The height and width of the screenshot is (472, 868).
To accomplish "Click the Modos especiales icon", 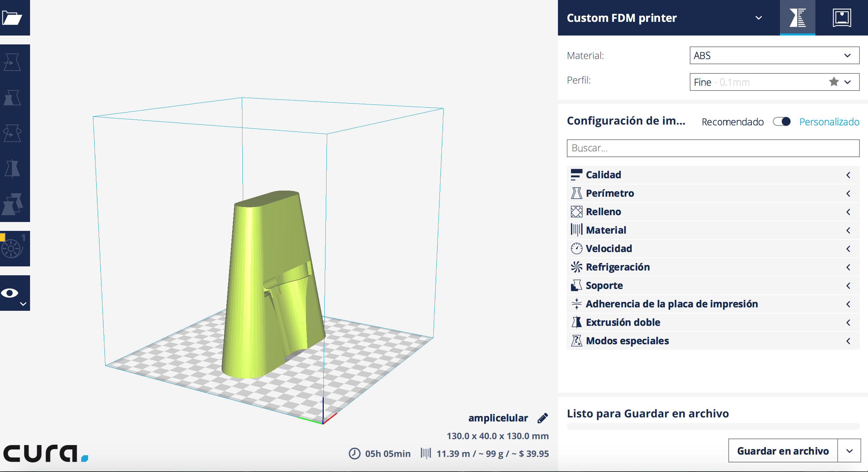I will click(x=576, y=341).
